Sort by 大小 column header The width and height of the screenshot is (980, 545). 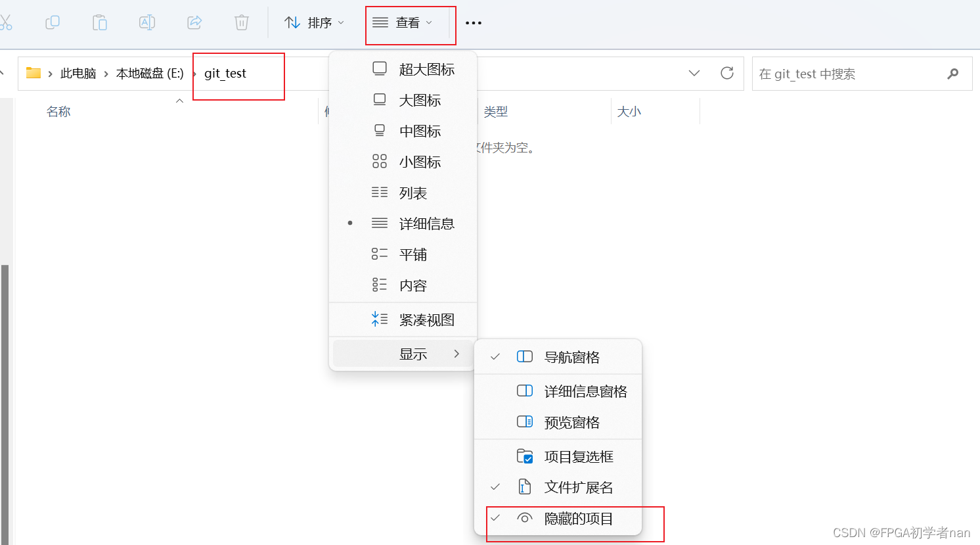[x=629, y=112]
